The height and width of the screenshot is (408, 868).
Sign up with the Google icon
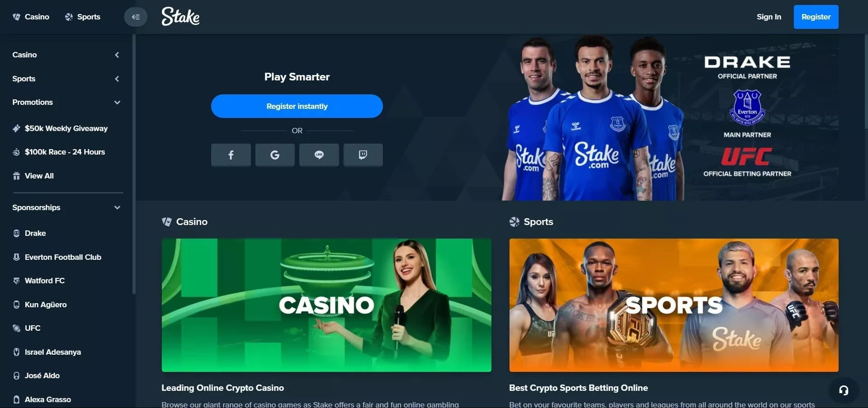275,155
